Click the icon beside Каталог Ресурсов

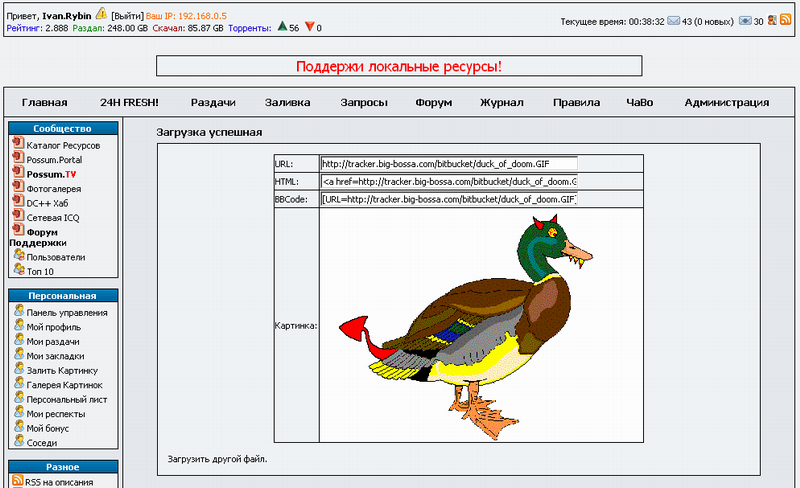[18, 143]
